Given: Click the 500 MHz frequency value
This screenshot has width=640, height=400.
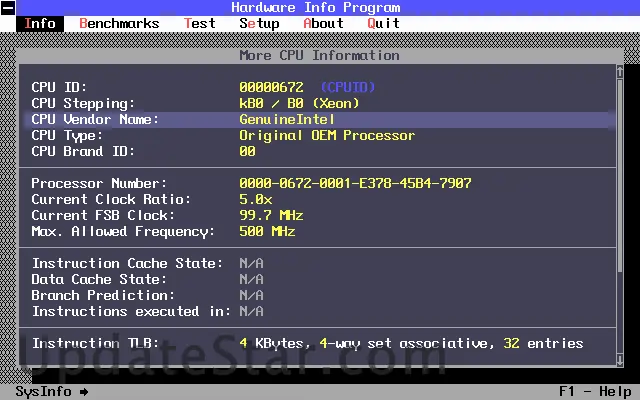Looking at the screenshot, I should [x=267, y=231].
